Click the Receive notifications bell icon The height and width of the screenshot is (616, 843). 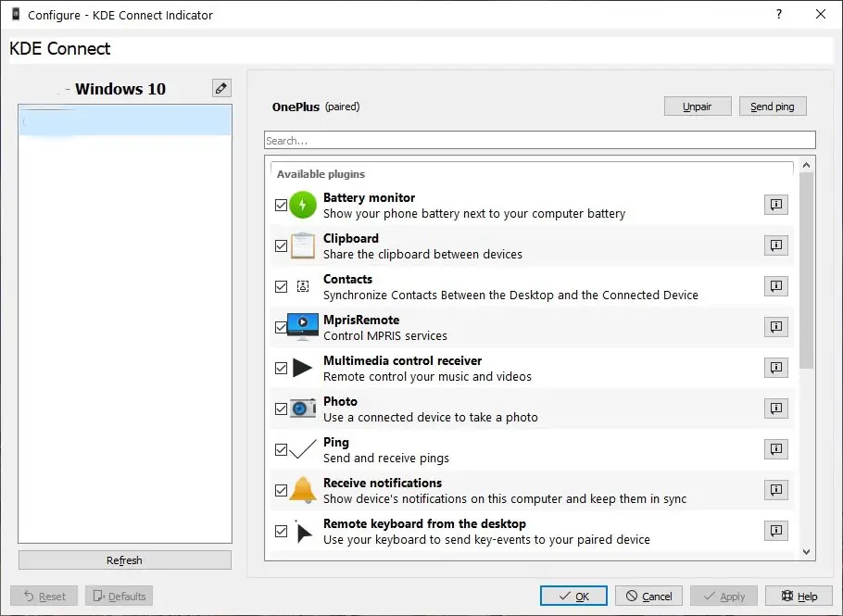click(x=303, y=490)
